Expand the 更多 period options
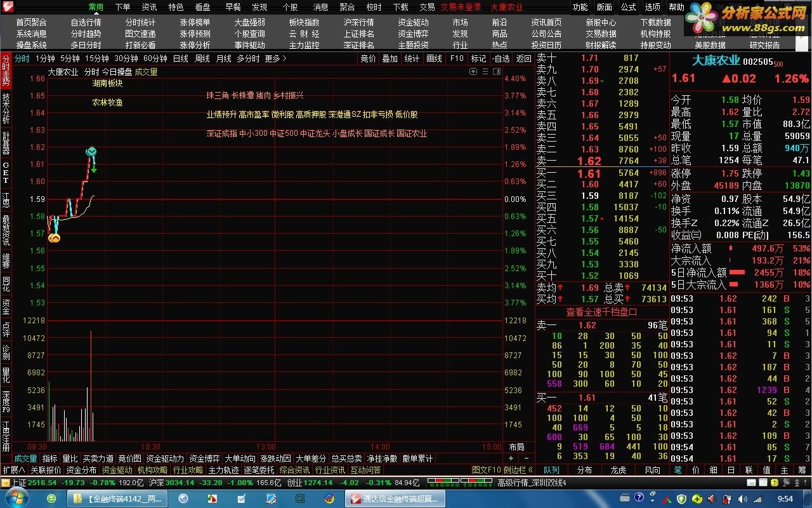Image resolution: width=812 pixels, height=508 pixels. 276,58
